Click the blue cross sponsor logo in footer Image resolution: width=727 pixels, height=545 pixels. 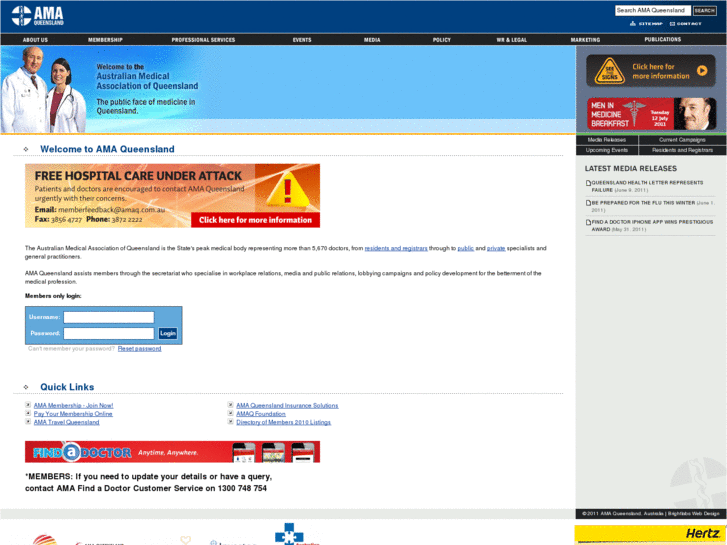click(290, 534)
